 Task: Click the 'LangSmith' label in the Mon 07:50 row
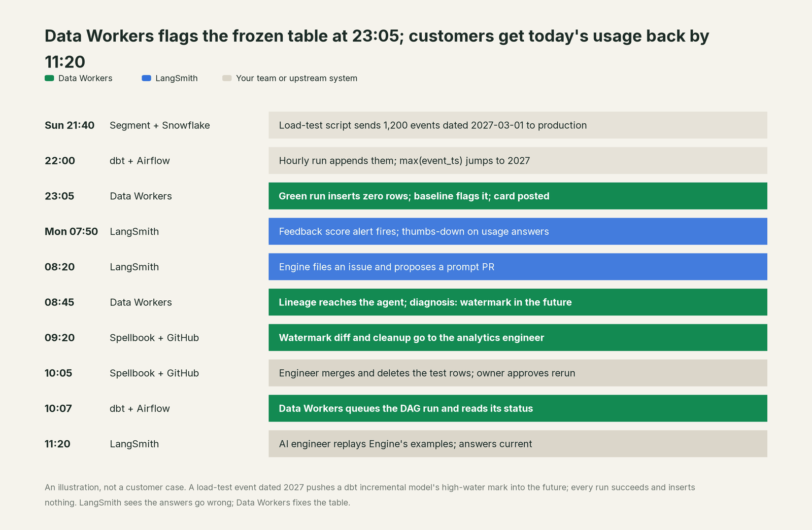(x=134, y=231)
